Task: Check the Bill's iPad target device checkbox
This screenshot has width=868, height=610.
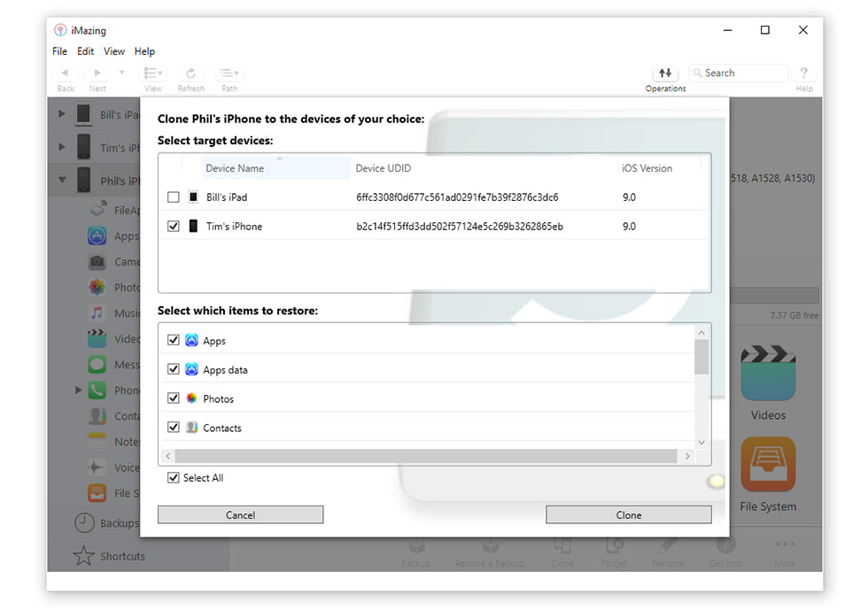Action: tap(174, 197)
